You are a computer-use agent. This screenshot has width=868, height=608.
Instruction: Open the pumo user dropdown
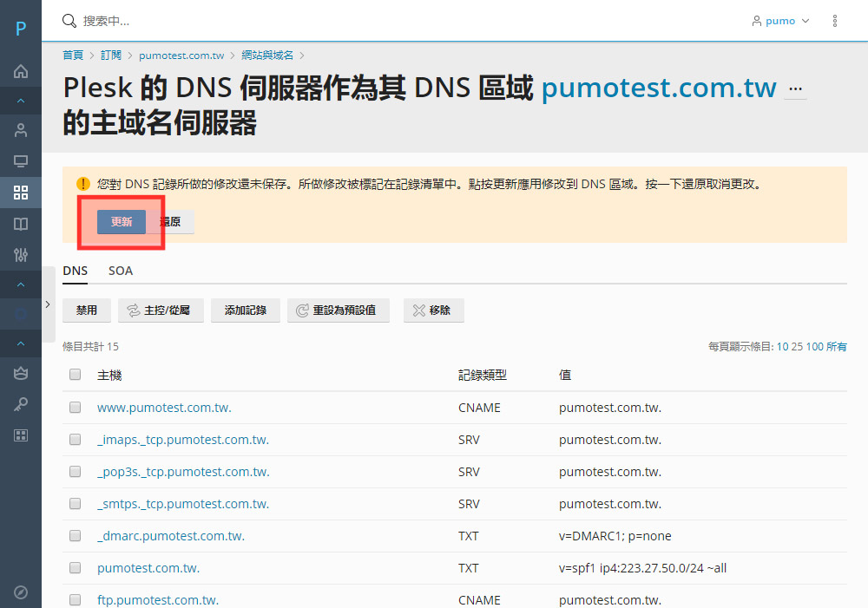click(780, 21)
